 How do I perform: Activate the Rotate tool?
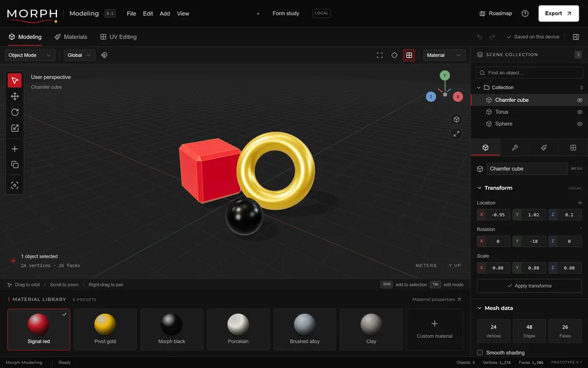[x=15, y=112]
